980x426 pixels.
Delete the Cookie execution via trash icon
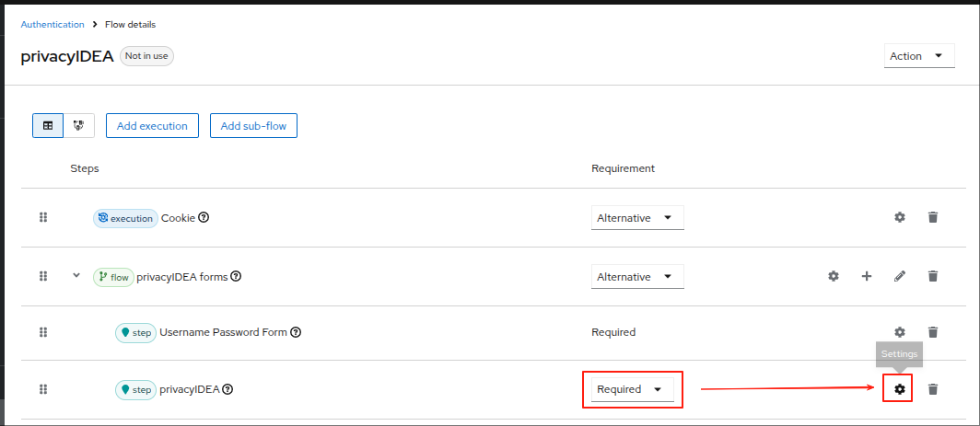(933, 217)
